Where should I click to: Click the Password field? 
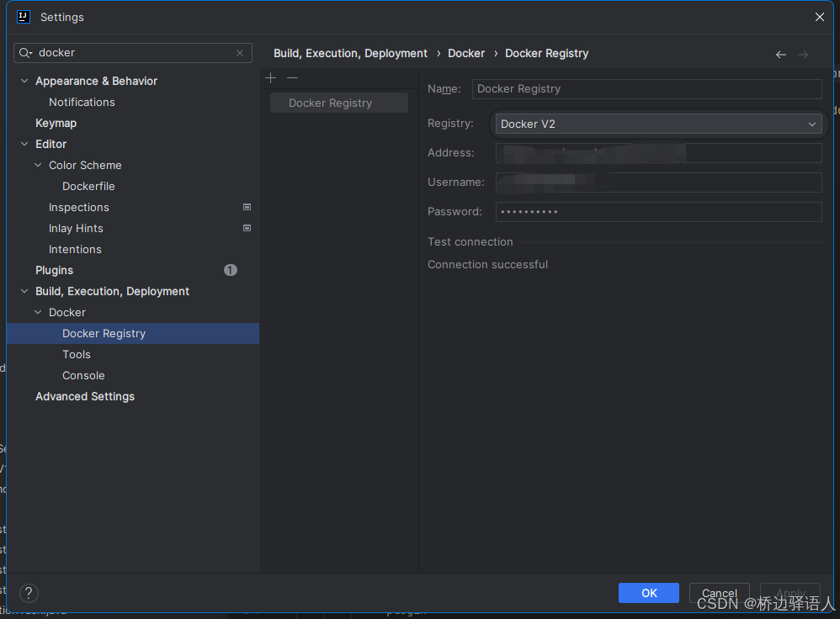658,212
